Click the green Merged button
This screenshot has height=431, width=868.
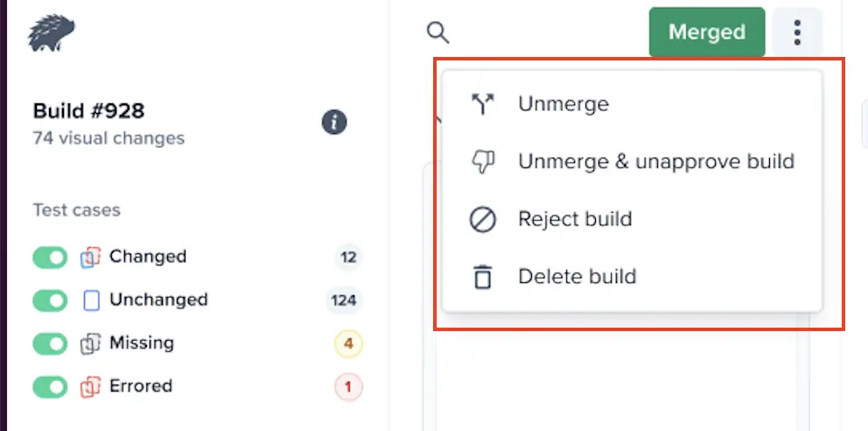[x=706, y=32]
